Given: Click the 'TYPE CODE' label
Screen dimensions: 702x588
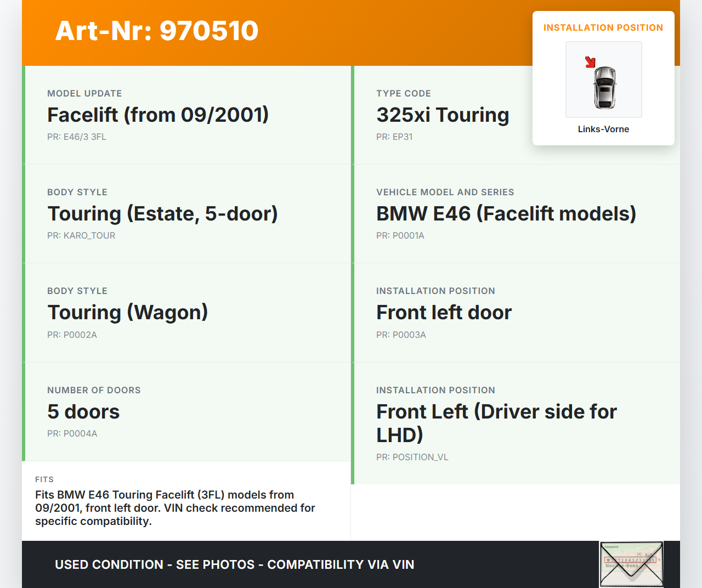Looking at the screenshot, I should click(x=404, y=93).
